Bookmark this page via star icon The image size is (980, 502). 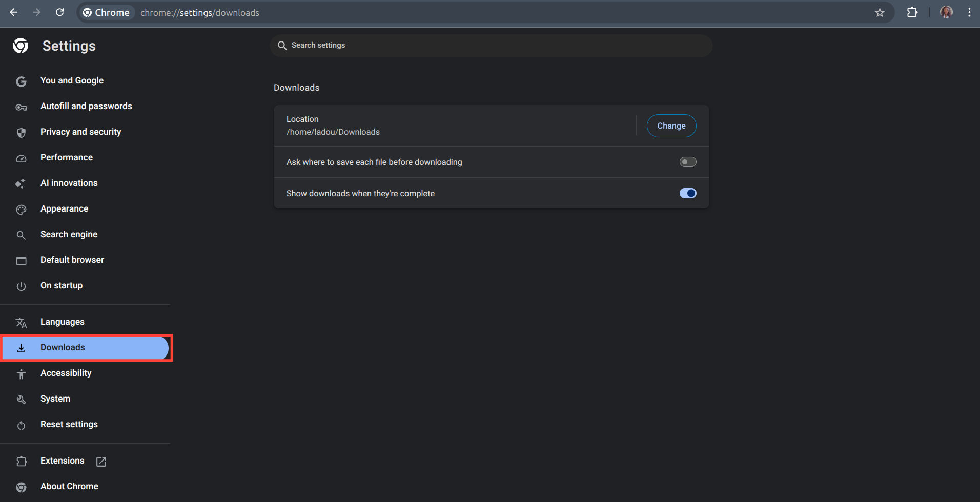tap(880, 12)
